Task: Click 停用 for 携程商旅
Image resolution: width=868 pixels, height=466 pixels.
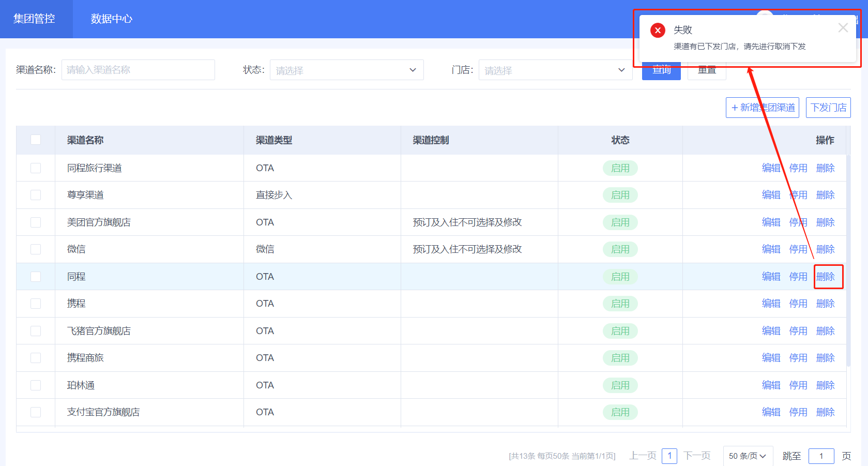Action: pyautogui.click(x=798, y=358)
